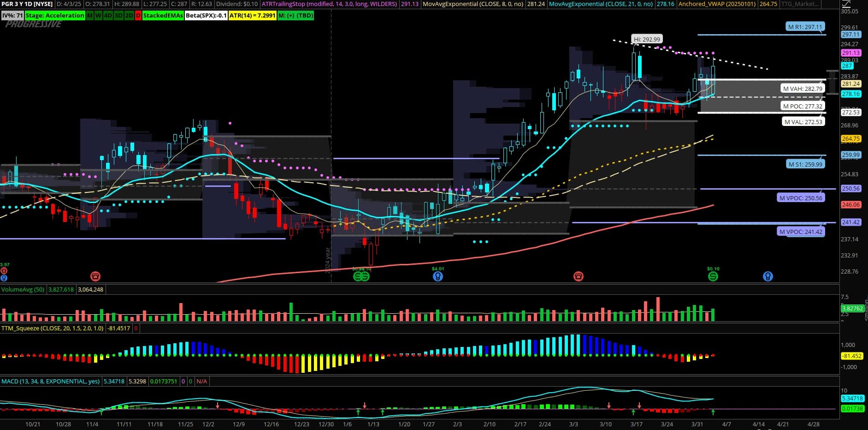Click the upcoming earnings lightbulb icon near 4/14
The width and height of the screenshot is (868, 430).
coord(768,276)
